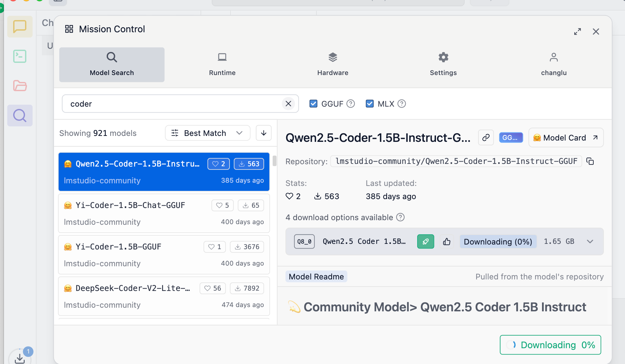The image size is (625, 364).
Task: Click the Q8_0 quantization badge
Action: coord(304,242)
